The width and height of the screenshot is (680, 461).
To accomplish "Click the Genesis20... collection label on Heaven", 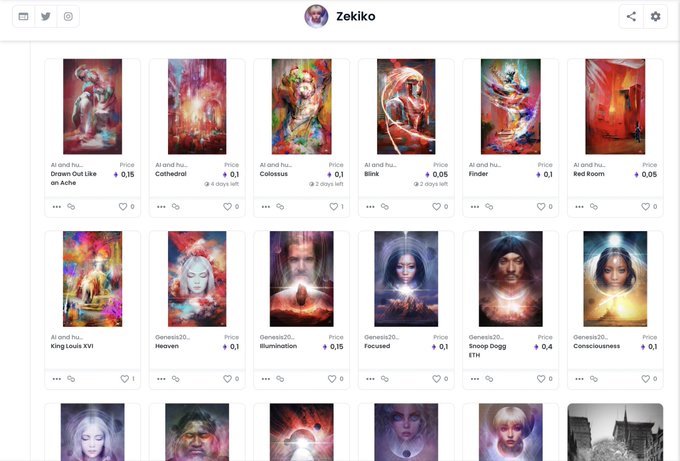I will pyautogui.click(x=173, y=337).
